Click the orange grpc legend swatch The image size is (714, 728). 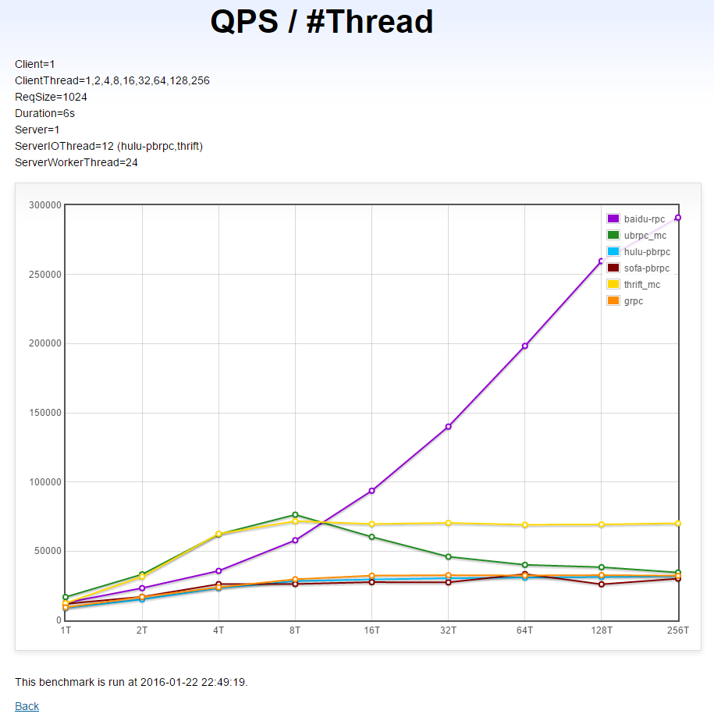pos(613,301)
